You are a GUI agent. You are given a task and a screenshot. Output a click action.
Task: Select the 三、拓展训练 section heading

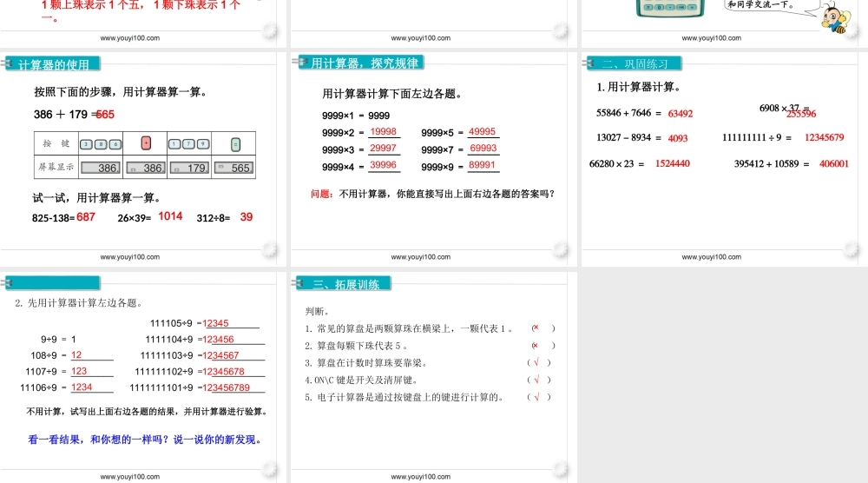click(x=345, y=284)
